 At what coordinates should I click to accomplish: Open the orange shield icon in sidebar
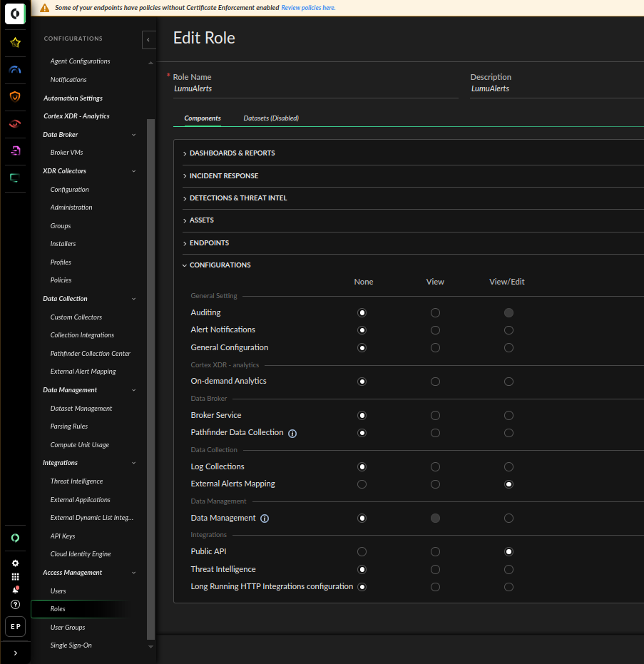click(15, 96)
